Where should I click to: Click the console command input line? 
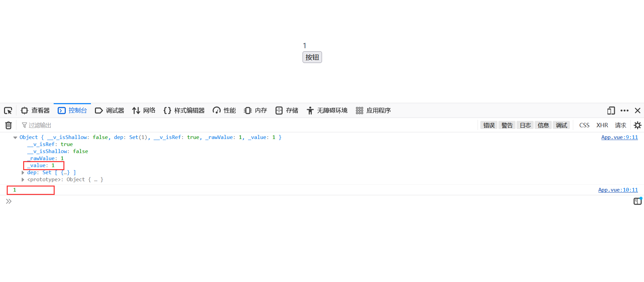pos(322,201)
